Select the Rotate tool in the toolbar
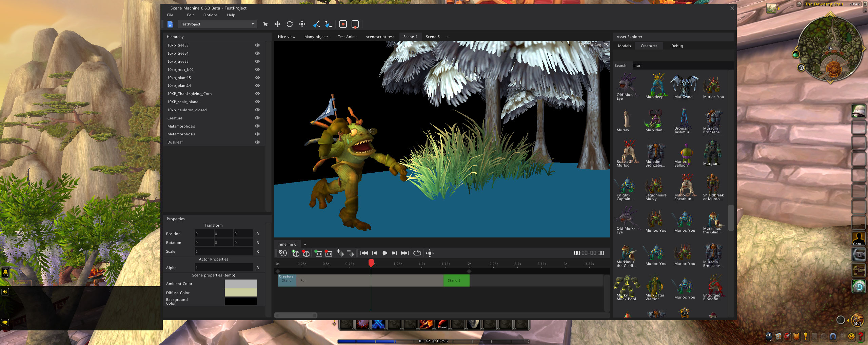 click(290, 24)
